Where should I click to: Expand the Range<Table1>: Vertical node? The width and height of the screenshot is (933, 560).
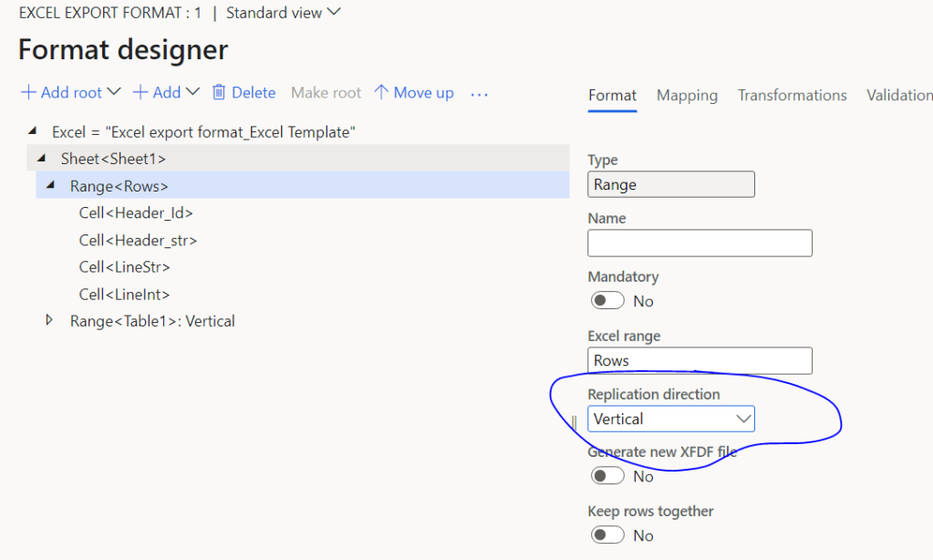click(x=49, y=321)
